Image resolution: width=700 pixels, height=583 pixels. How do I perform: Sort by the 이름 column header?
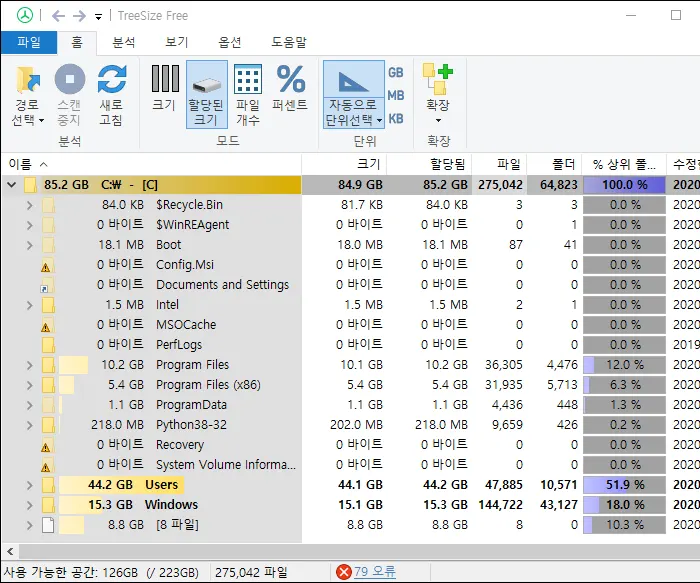151,164
